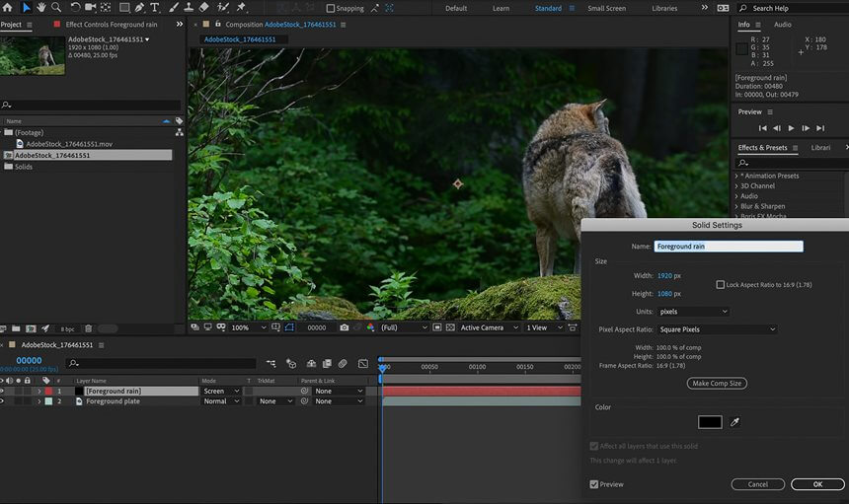Select the Roto Brush tool
Image resolution: width=849 pixels, height=504 pixels.
(x=222, y=8)
